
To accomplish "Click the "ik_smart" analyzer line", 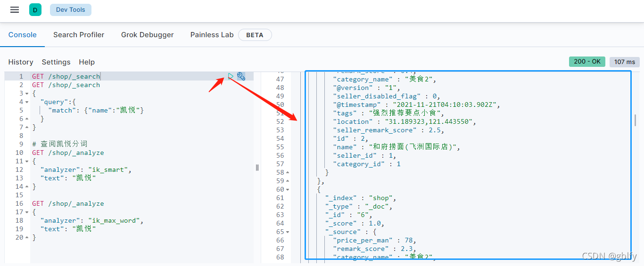I will pyautogui.click(x=86, y=169).
